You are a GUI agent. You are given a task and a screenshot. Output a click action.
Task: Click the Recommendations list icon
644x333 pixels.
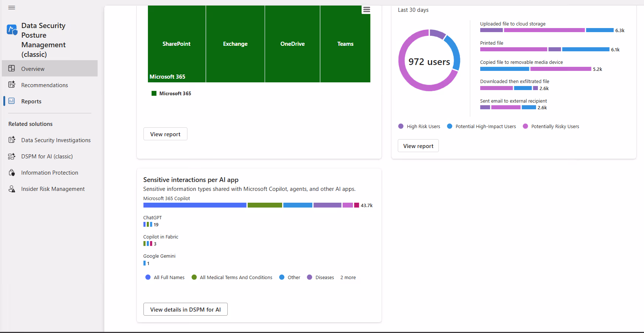coord(12,85)
